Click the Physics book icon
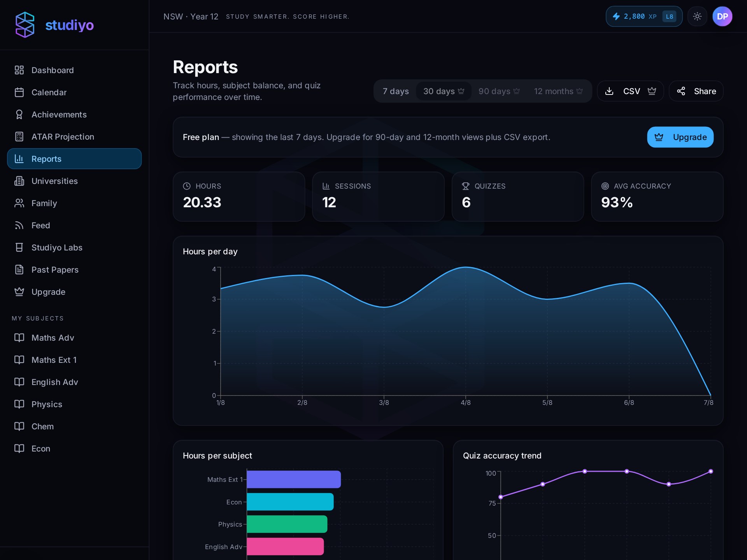Image resolution: width=747 pixels, height=560 pixels. (19, 404)
